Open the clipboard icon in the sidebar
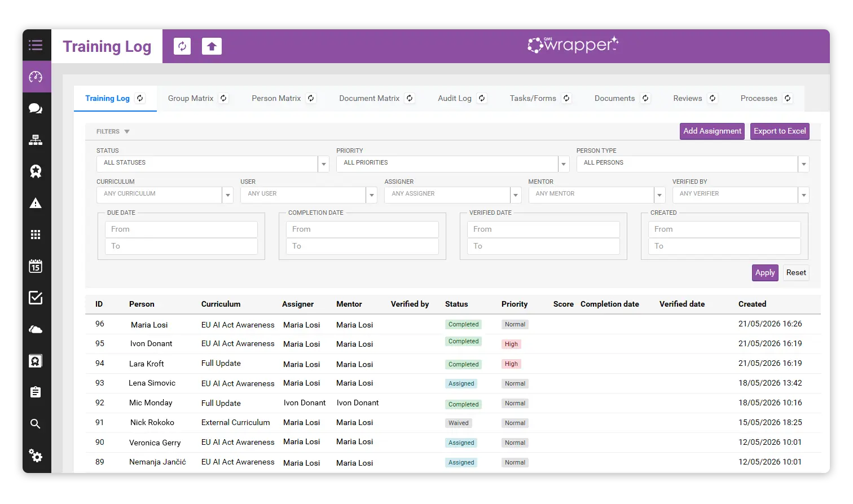The width and height of the screenshot is (853, 504). click(x=36, y=392)
